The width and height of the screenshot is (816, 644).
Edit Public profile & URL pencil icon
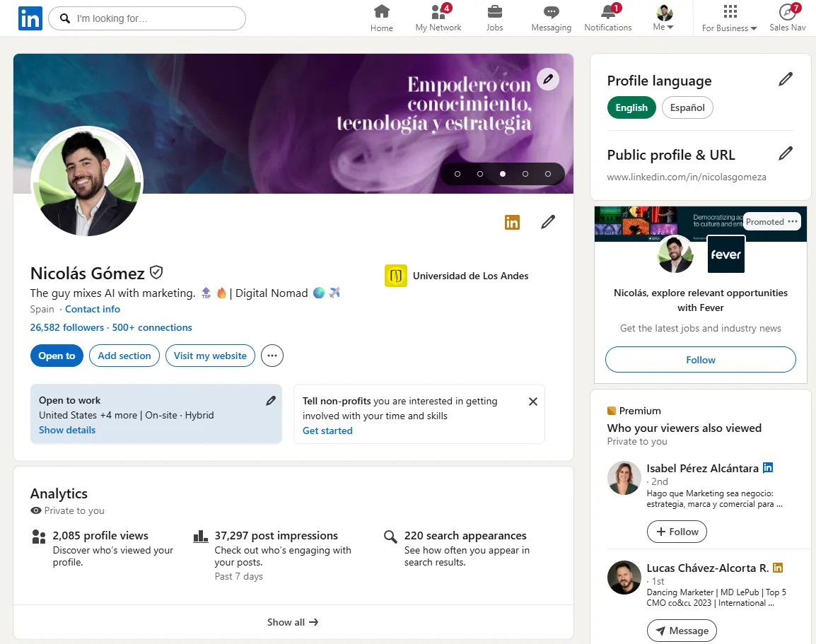[786, 153]
